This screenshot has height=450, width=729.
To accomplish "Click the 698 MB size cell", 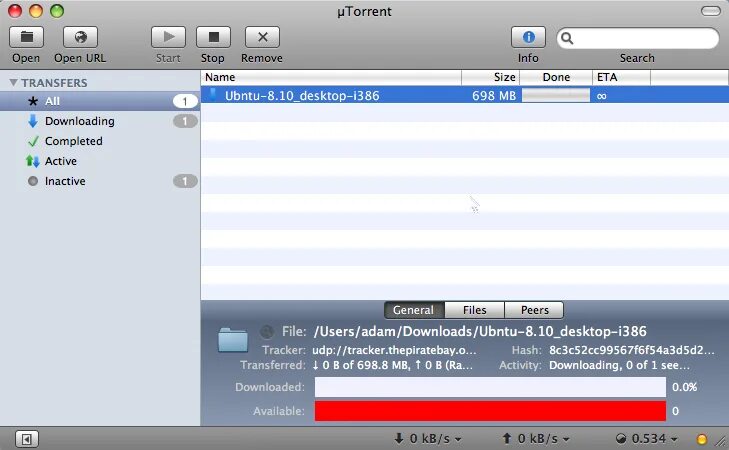I will (494, 96).
